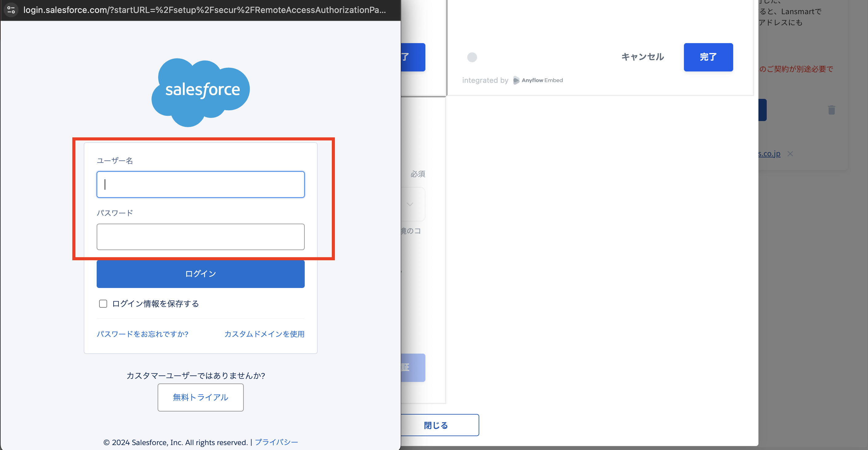868x450 pixels.
Task: Check the ログイン情報を保存する checkbox
Action: (x=103, y=304)
